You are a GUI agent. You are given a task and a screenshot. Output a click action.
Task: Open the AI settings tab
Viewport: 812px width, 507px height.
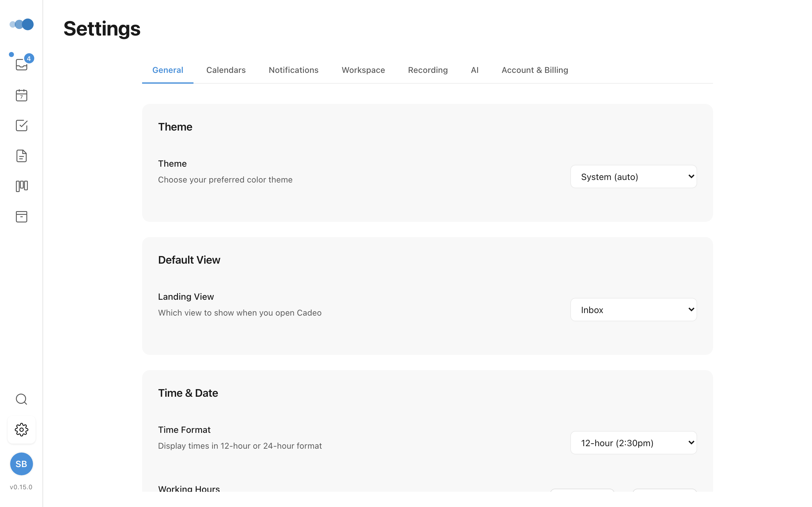point(475,70)
